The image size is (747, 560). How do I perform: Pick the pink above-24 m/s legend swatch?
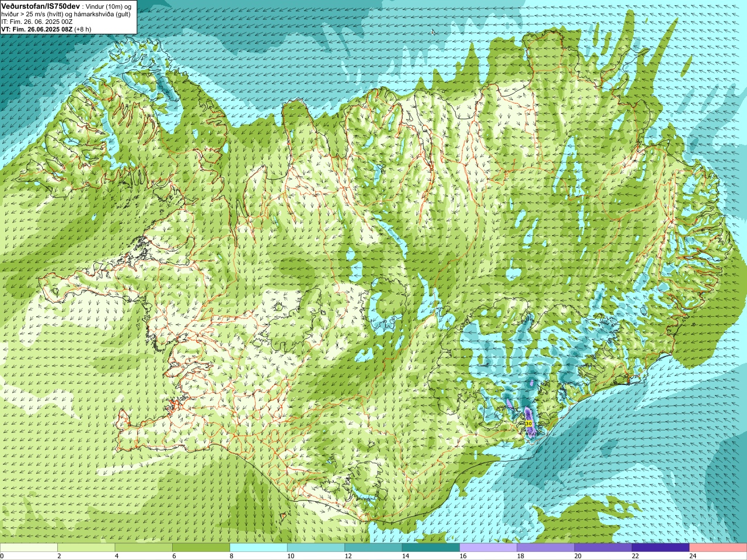pos(718,548)
